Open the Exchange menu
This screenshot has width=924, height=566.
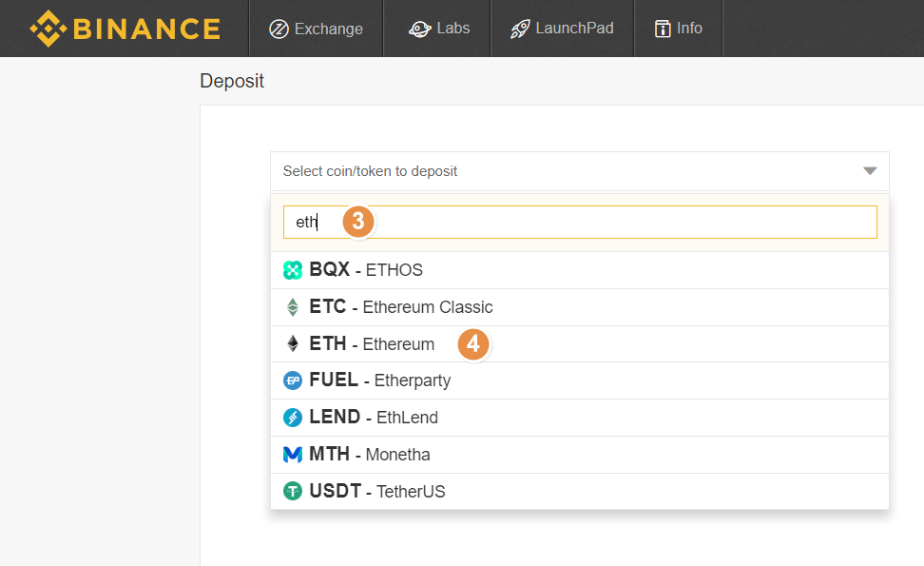[x=317, y=29]
